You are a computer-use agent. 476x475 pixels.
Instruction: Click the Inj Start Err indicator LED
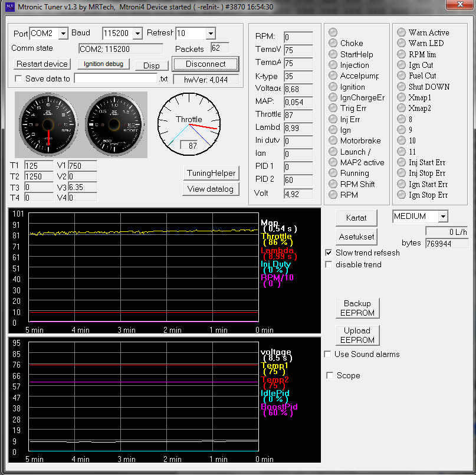[401, 162]
